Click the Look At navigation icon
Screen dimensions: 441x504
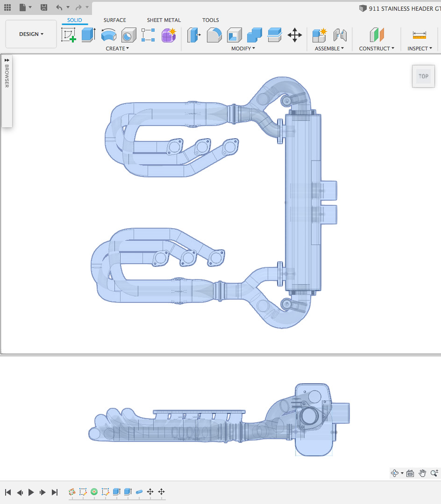tap(410, 473)
